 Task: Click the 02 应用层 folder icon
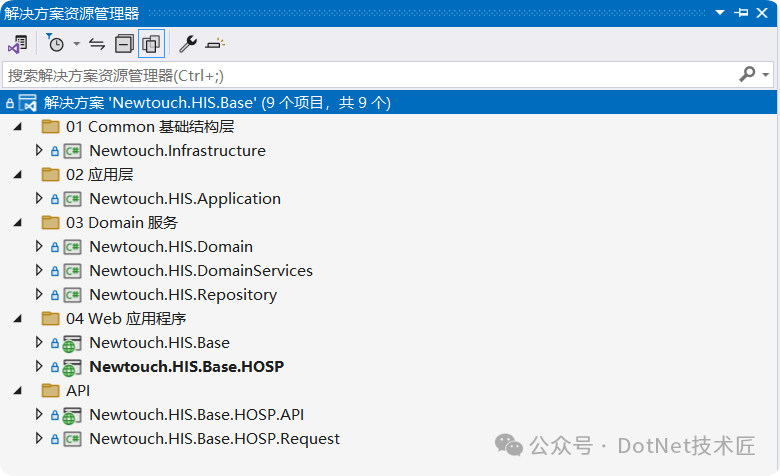click(50, 175)
